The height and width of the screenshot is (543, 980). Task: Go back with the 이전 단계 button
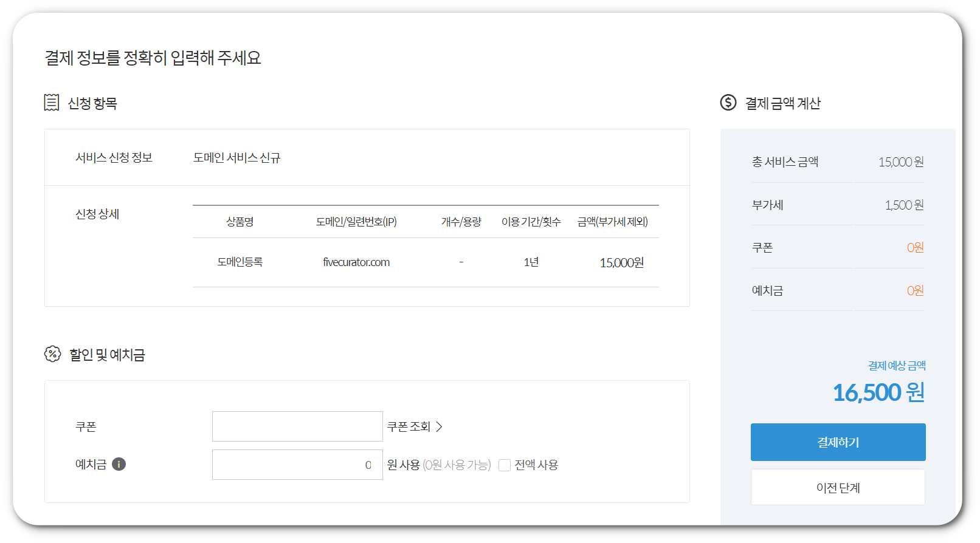click(838, 487)
